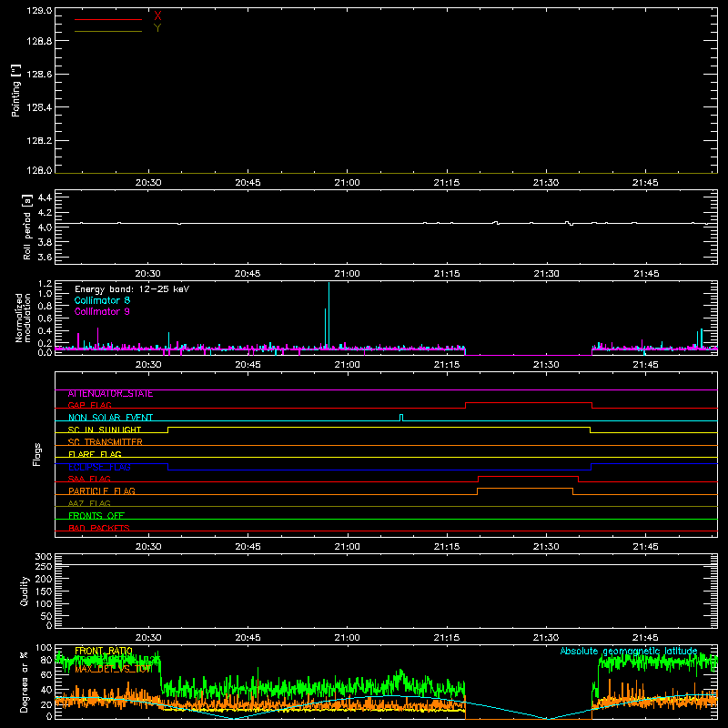Click the FRONTS_OFF label
This screenshot has width=728, height=728.
tap(96, 516)
